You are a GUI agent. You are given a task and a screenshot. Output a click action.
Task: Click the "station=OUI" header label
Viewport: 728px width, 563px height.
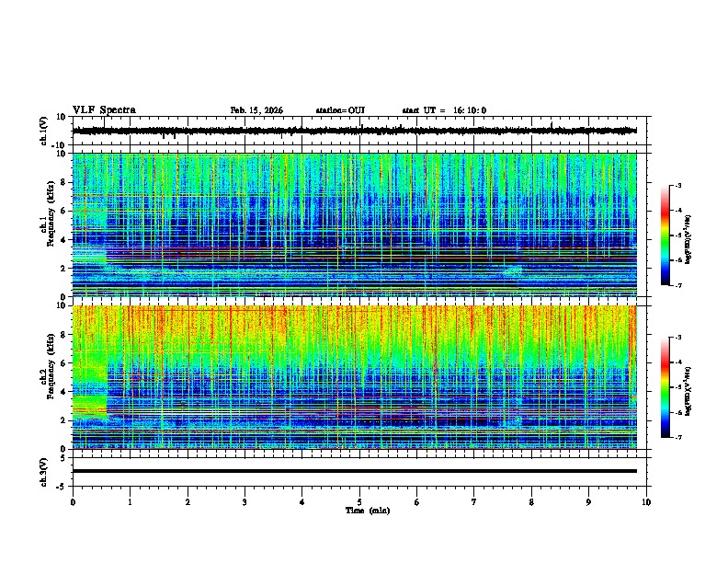pyautogui.click(x=340, y=110)
